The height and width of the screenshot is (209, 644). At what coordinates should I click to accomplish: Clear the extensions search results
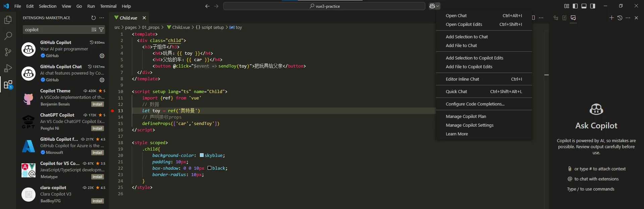pos(94,30)
